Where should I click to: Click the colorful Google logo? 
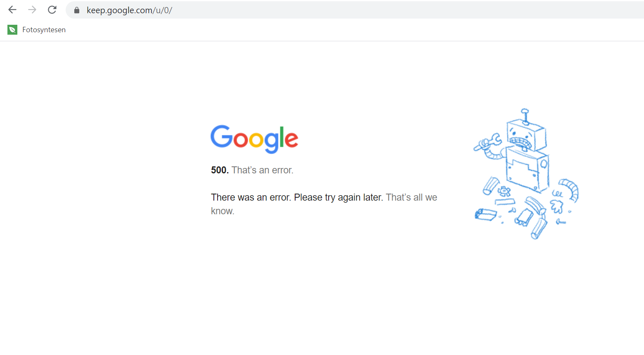254,139
